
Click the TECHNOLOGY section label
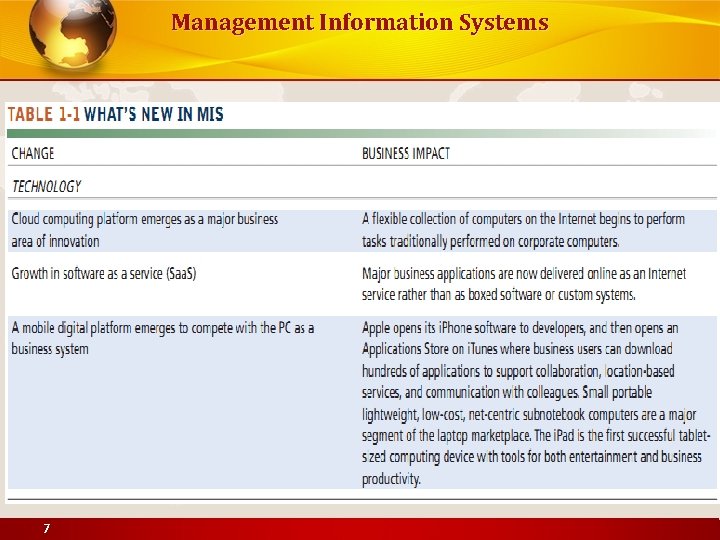pyautogui.click(x=46, y=186)
